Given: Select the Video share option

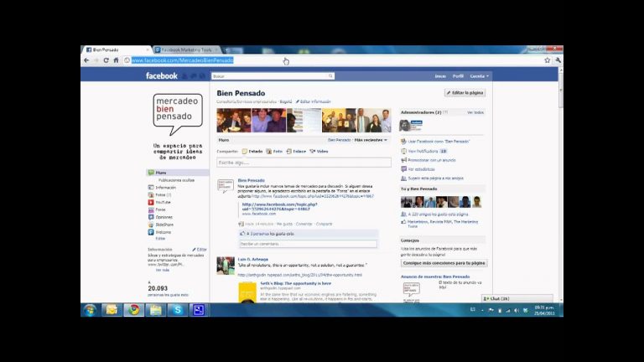Looking at the screenshot, I should point(319,152).
